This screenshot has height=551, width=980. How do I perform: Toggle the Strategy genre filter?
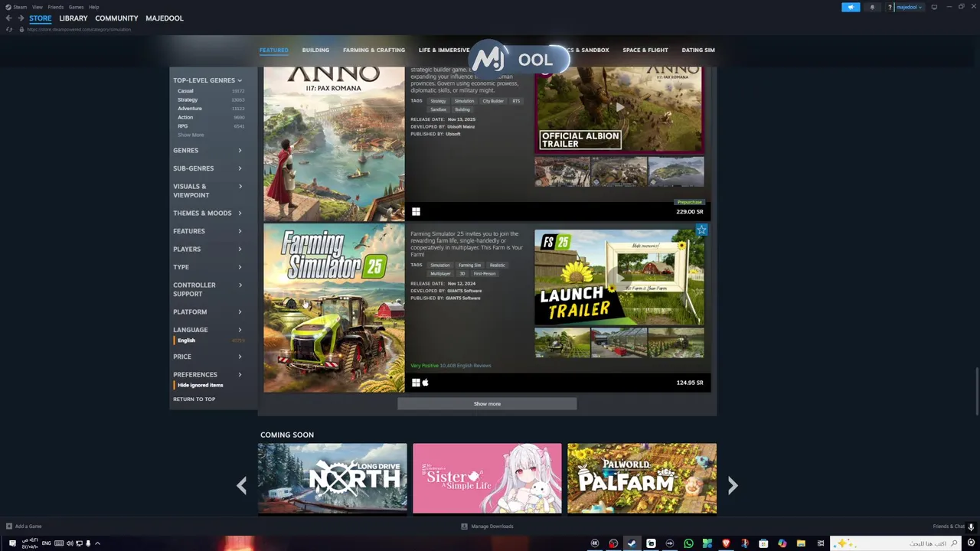[x=211, y=99]
